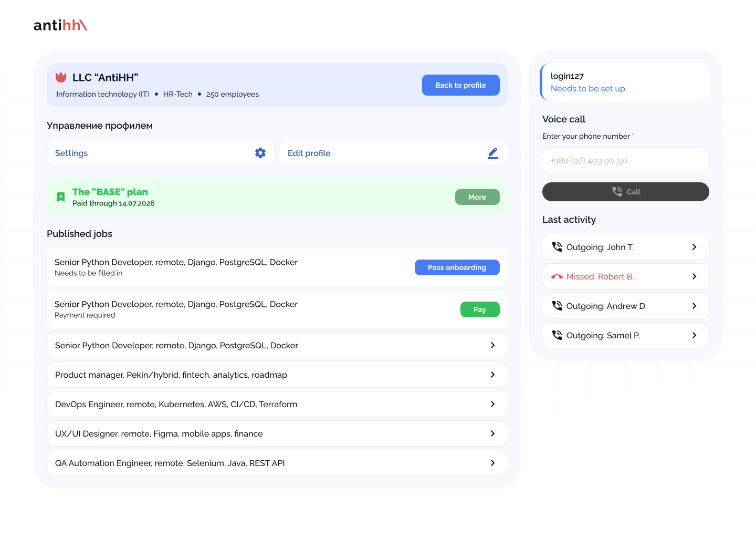Click the dark Call button
This screenshot has height=538, width=756.
click(x=626, y=192)
